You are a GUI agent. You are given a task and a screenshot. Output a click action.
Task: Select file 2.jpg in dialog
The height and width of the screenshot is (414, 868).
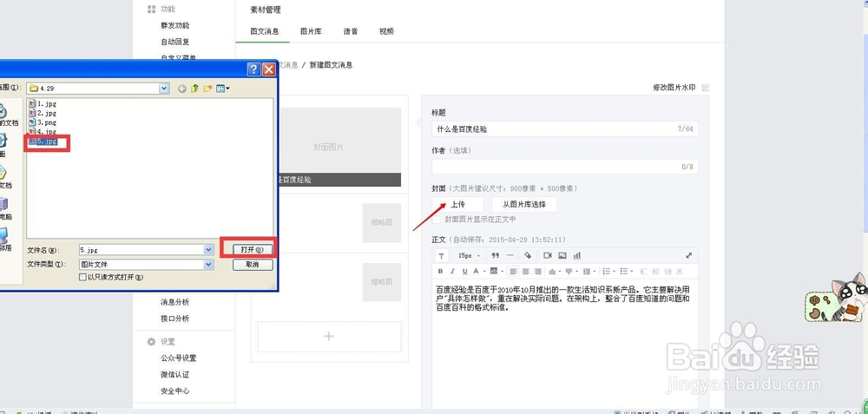pyautogui.click(x=43, y=113)
